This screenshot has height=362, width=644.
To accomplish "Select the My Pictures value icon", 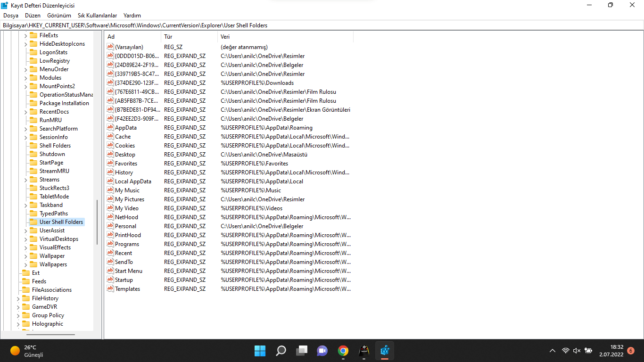I will tap(110, 199).
